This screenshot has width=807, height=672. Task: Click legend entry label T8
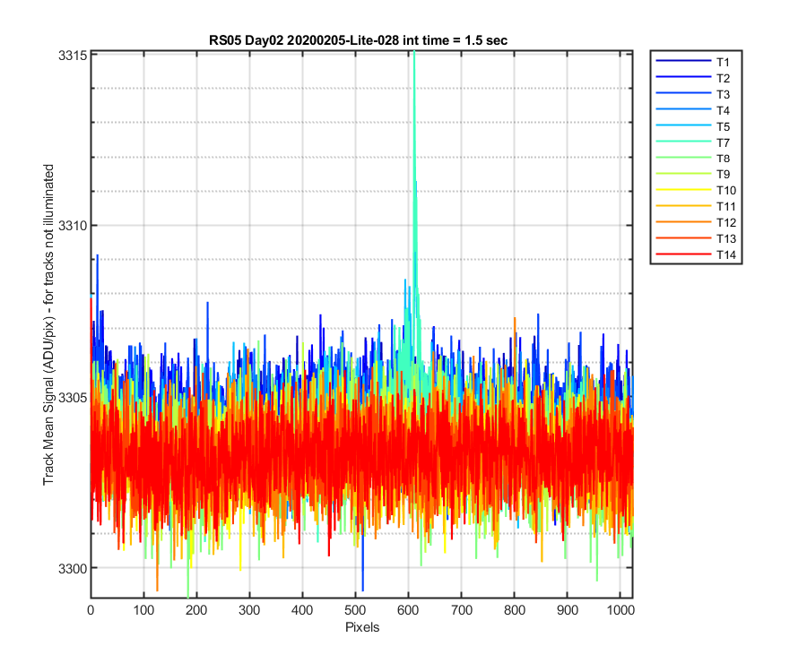(x=723, y=159)
